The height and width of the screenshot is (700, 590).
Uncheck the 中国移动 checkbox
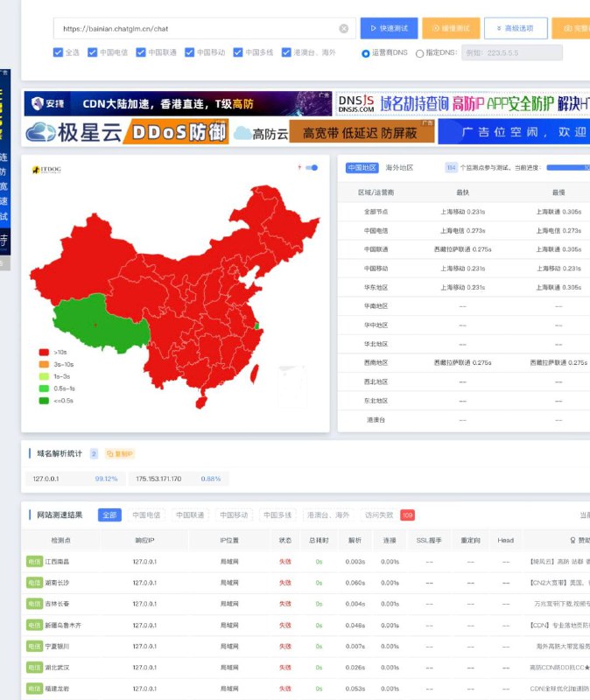click(189, 52)
